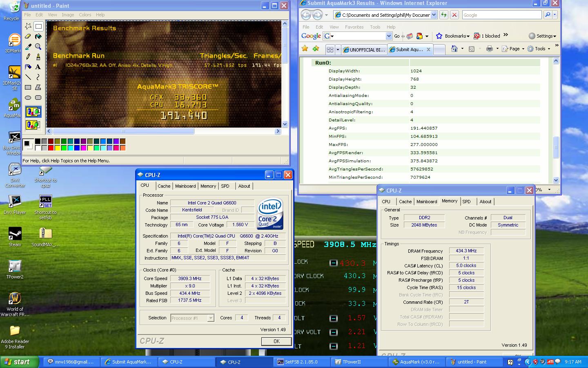Click IE page scrollbar down arrow

point(556,180)
